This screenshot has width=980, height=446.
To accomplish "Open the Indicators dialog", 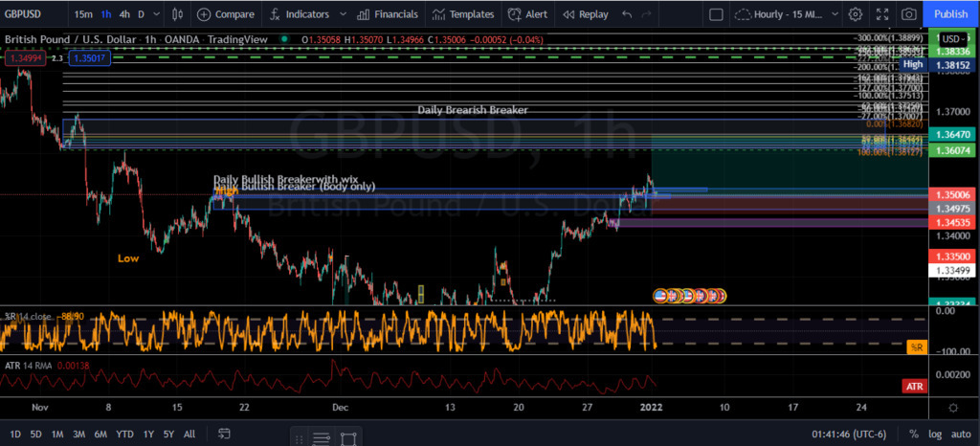I will coord(299,14).
